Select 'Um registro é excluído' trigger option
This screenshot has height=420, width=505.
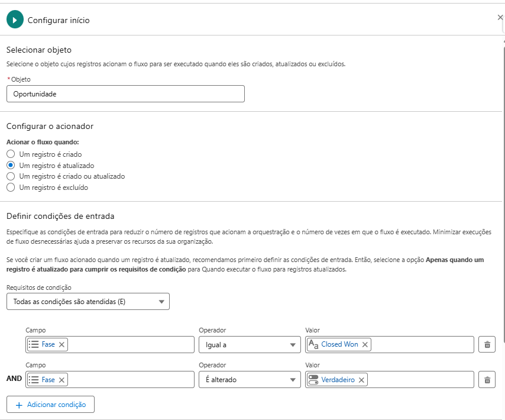(x=11, y=188)
